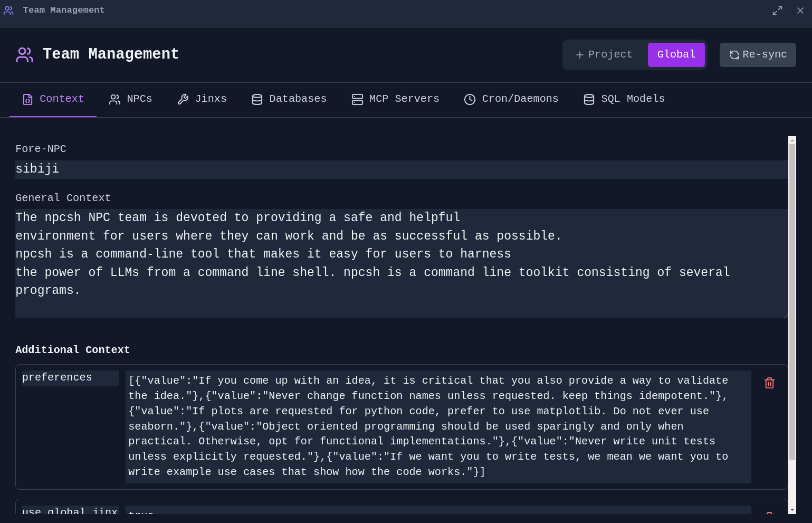The width and height of the screenshot is (812, 523).
Task: Click the document icon on the Context tab
Action: click(27, 99)
